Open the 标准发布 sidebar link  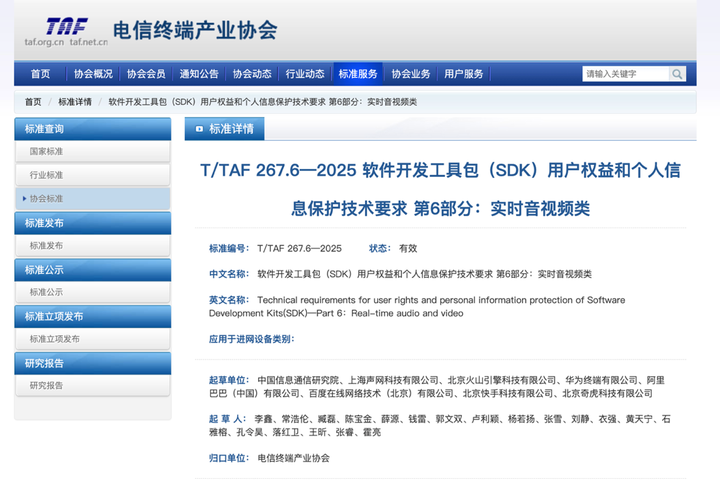pyautogui.click(x=93, y=246)
